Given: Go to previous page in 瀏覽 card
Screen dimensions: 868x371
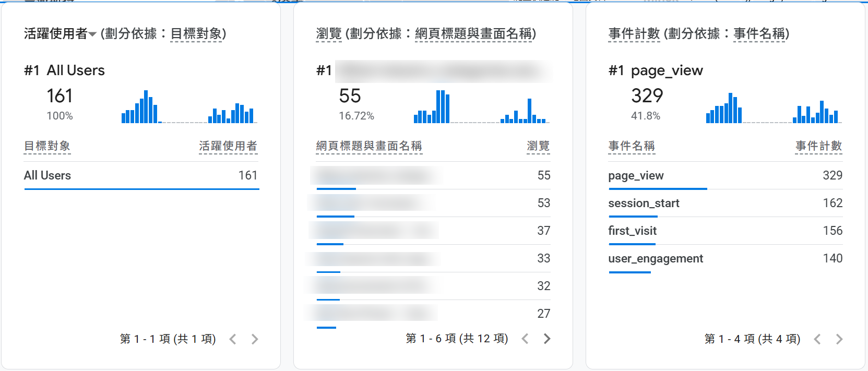Looking at the screenshot, I should (x=525, y=339).
